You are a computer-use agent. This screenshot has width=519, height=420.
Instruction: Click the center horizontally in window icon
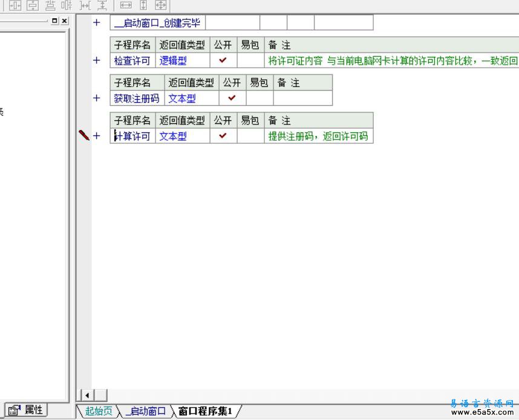(15, 5)
